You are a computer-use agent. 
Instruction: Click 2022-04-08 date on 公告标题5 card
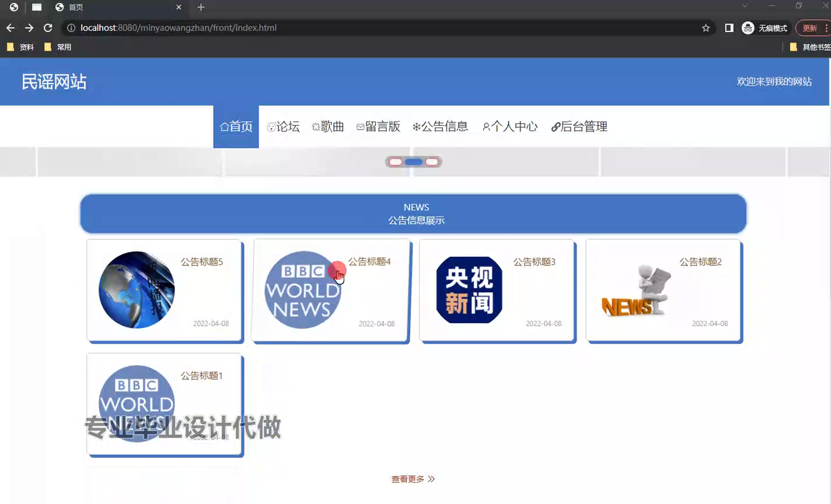coord(211,324)
